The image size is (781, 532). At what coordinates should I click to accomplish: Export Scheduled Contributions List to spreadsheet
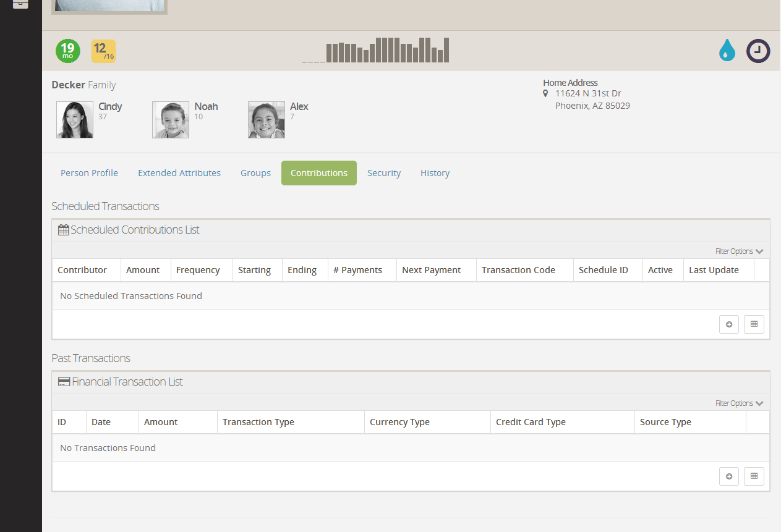pos(754,324)
